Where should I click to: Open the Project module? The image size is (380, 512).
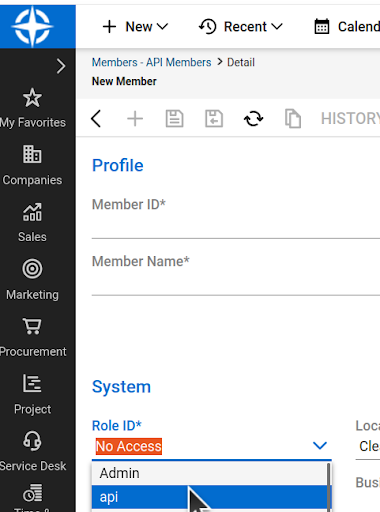[x=32, y=395]
